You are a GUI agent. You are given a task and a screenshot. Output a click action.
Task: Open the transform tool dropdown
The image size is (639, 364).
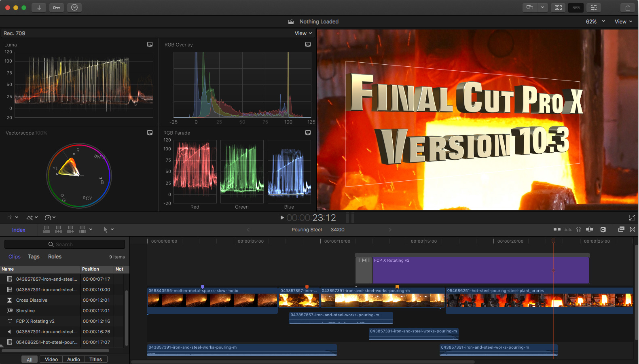coord(13,217)
